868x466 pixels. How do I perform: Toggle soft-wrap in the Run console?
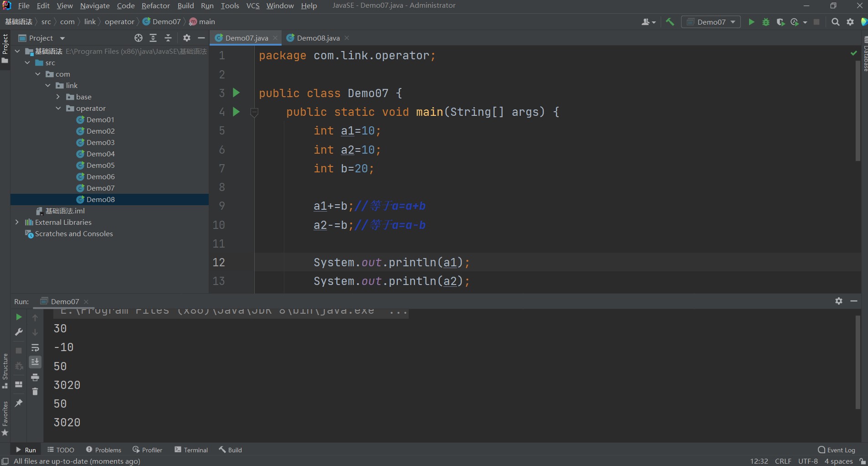click(x=35, y=347)
